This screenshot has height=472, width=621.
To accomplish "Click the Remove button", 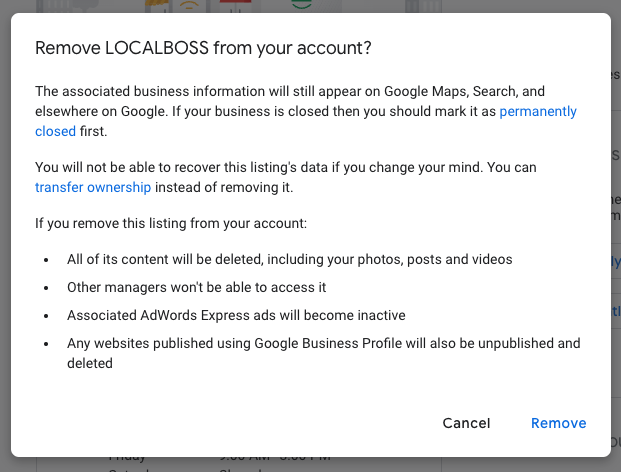I will (558, 423).
